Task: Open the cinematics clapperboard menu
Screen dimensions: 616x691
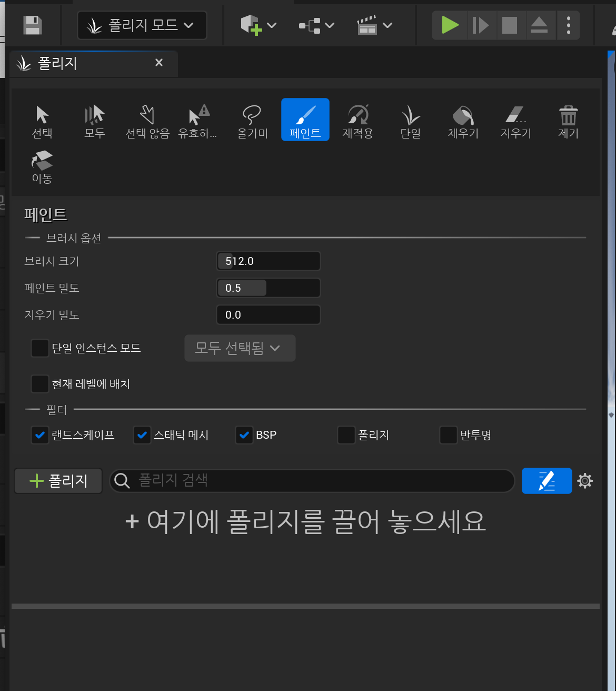Action: coord(367,25)
